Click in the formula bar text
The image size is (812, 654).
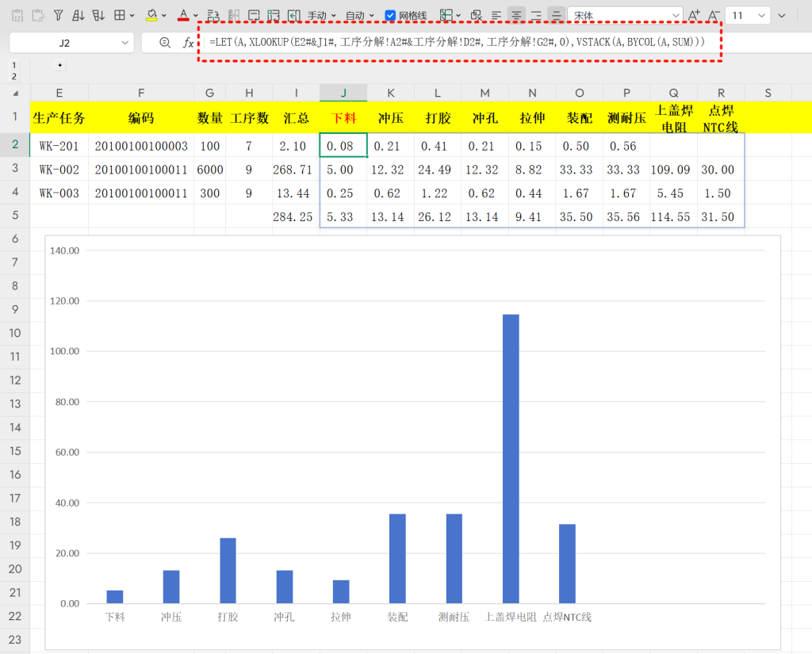pyautogui.click(x=457, y=42)
